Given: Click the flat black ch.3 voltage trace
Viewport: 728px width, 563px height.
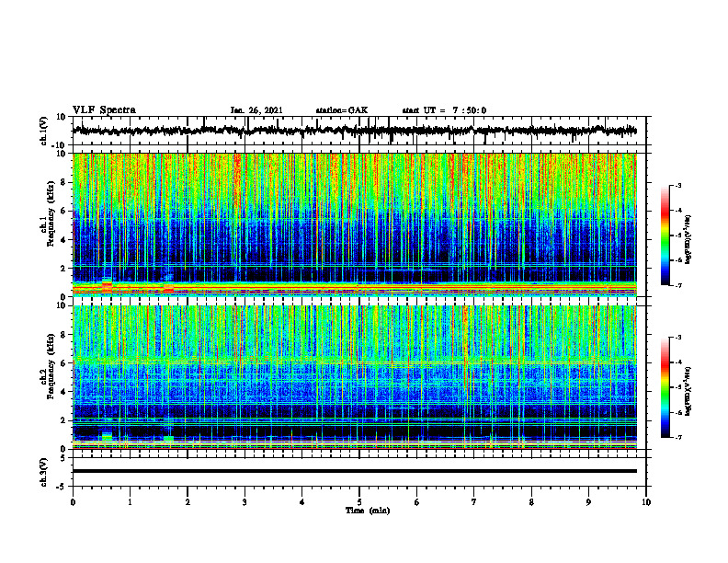Looking at the screenshot, I should pos(355,471).
